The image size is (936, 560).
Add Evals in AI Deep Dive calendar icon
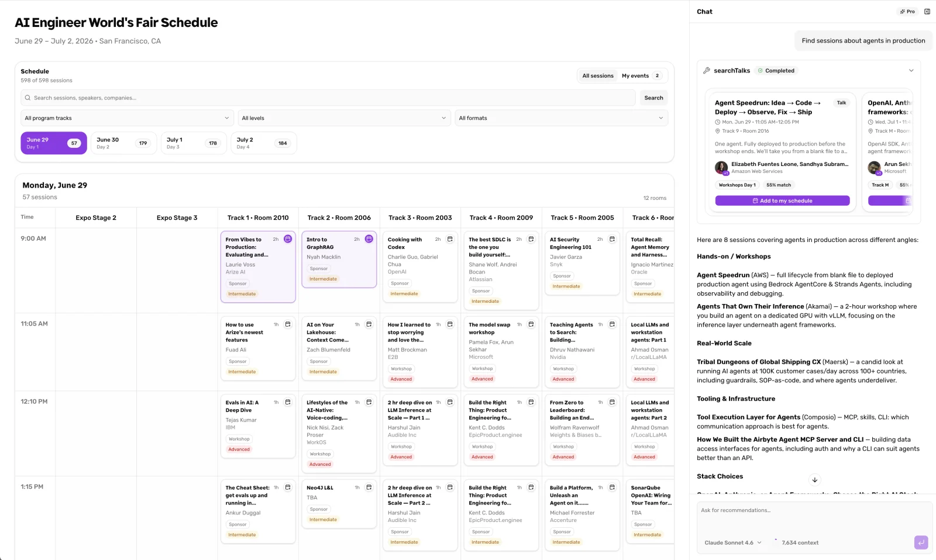click(x=288, y=402)
